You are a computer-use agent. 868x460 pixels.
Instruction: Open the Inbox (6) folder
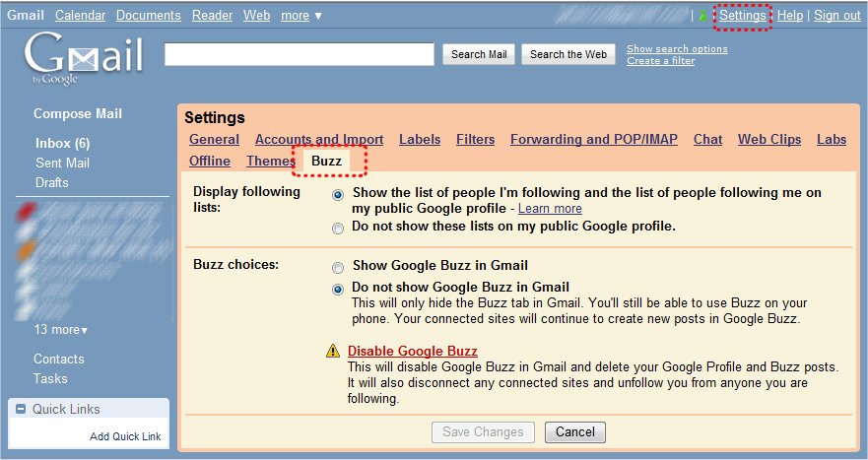[x=62, y=144]
